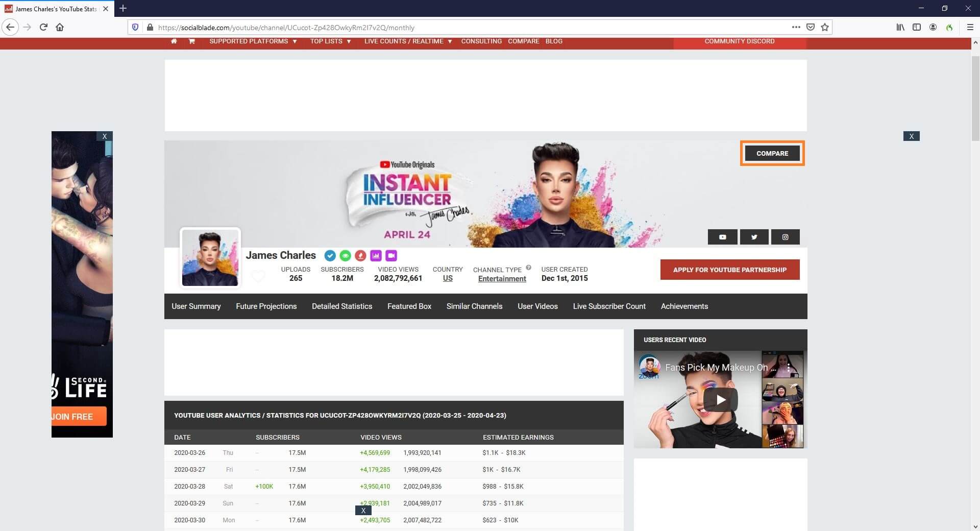The width and height of the screenshot is (980, 531).
Task: Open the video options three-dots on player
Action: click(x=789, y=367)
